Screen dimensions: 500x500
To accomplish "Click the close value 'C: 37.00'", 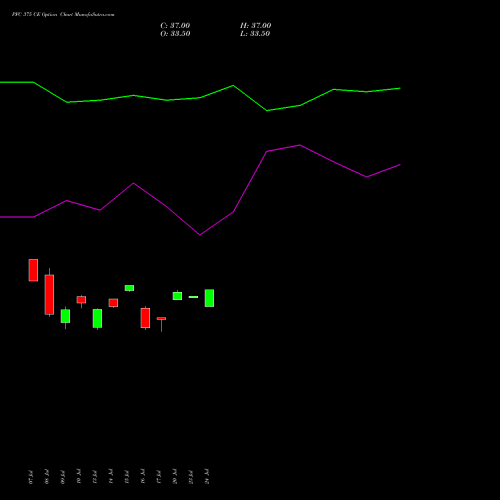I will pyautogui.click(x=175, y=26).
